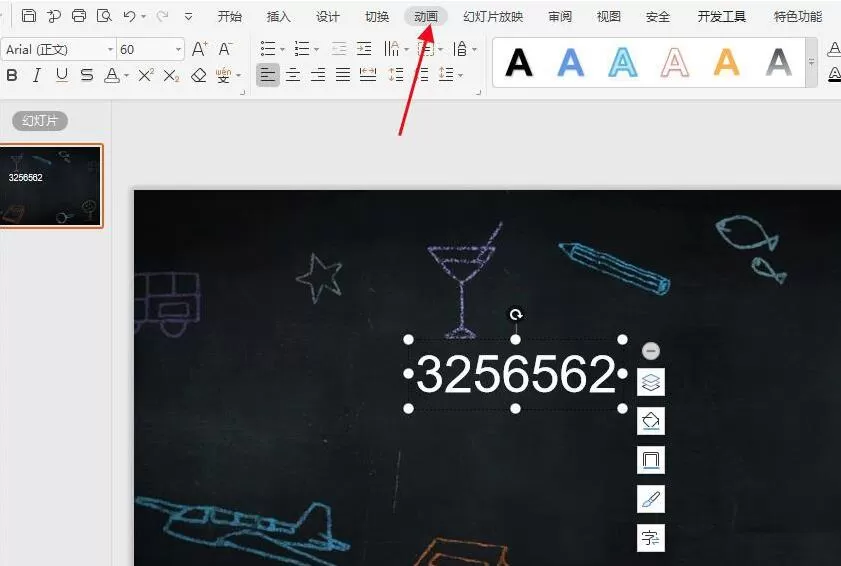Apply numbered list with the numbering icon
Screen dimensions: 841x566
tap(302, 49)
